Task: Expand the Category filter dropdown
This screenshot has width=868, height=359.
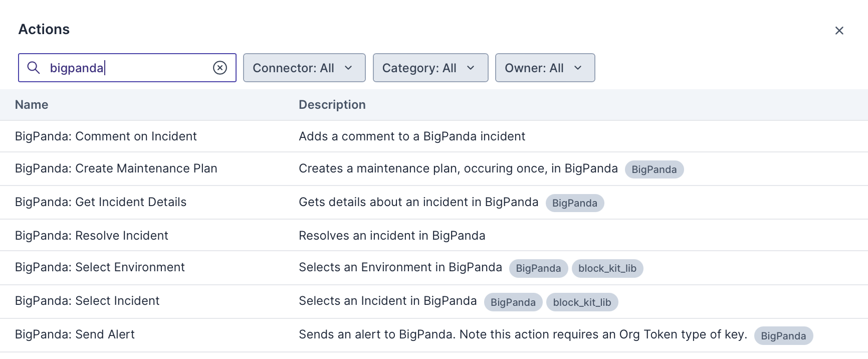Action: pos(430,68)
